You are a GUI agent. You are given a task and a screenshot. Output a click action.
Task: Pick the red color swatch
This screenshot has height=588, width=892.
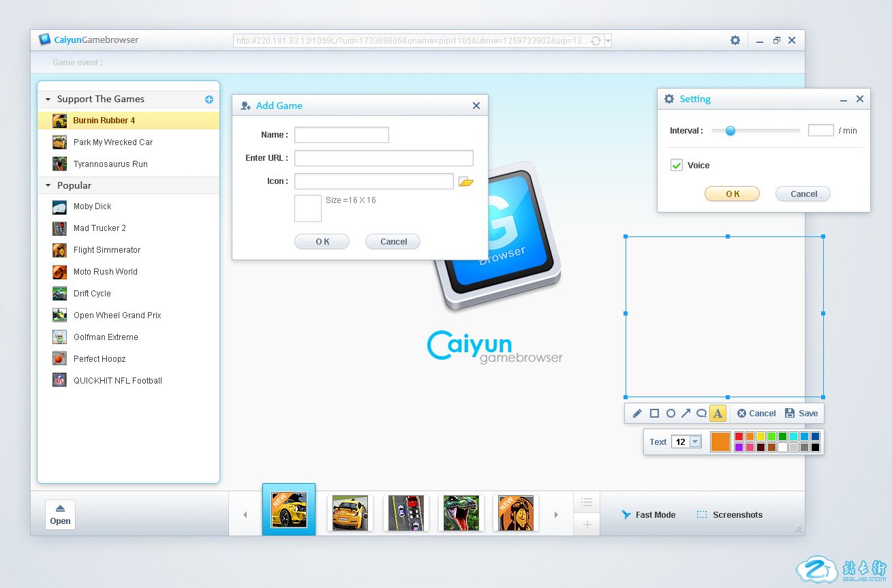739,436
